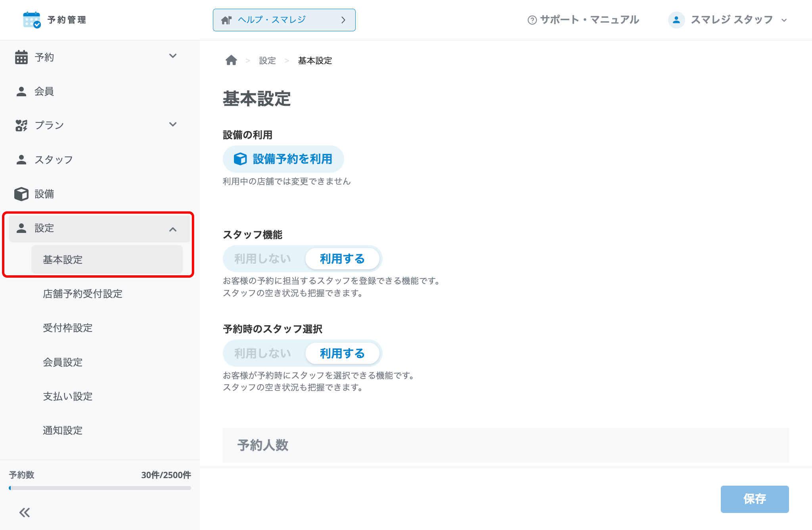Click the プラン shapes icon in sidebar

21,126
